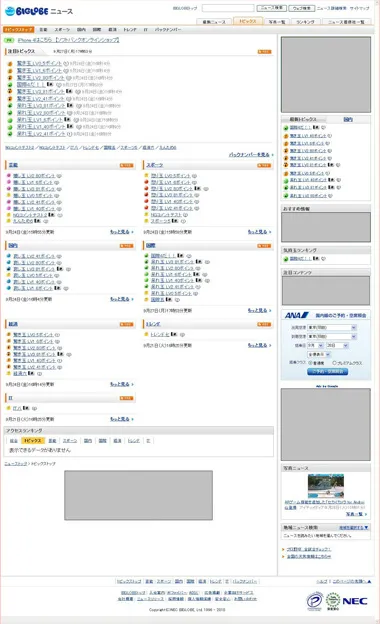The image size is (380, 624).
Task: Focus the news search input field
Action: point(228,8)
